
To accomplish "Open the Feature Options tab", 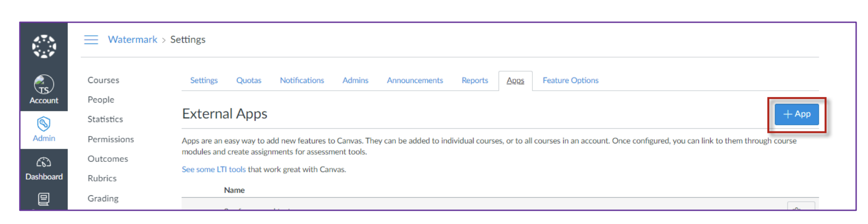I will pos(571,80).
